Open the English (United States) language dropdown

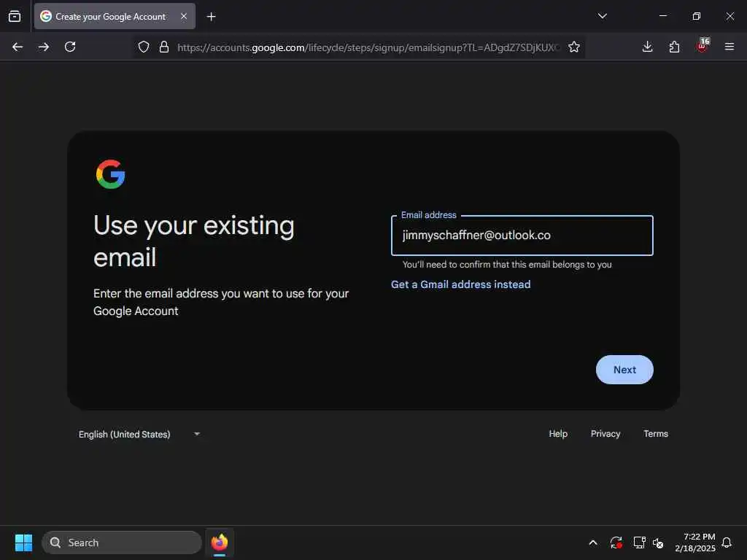tap(139, 434)
